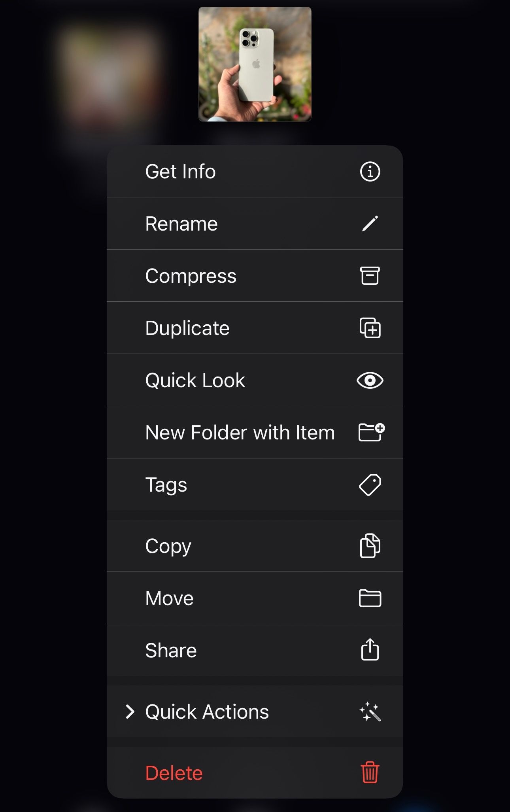Screen dimensions: 510x812
Task: Expand Quick Actions chevron
Action: [x=130, y=712]
